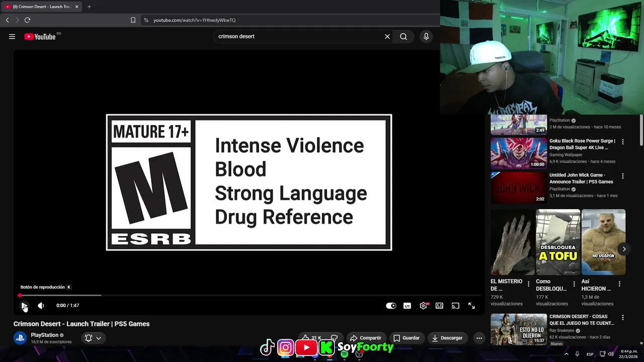Start voice search with the microphone
Image resolution: width=644 pixels, height=362 pixels.
coord(426,36)
